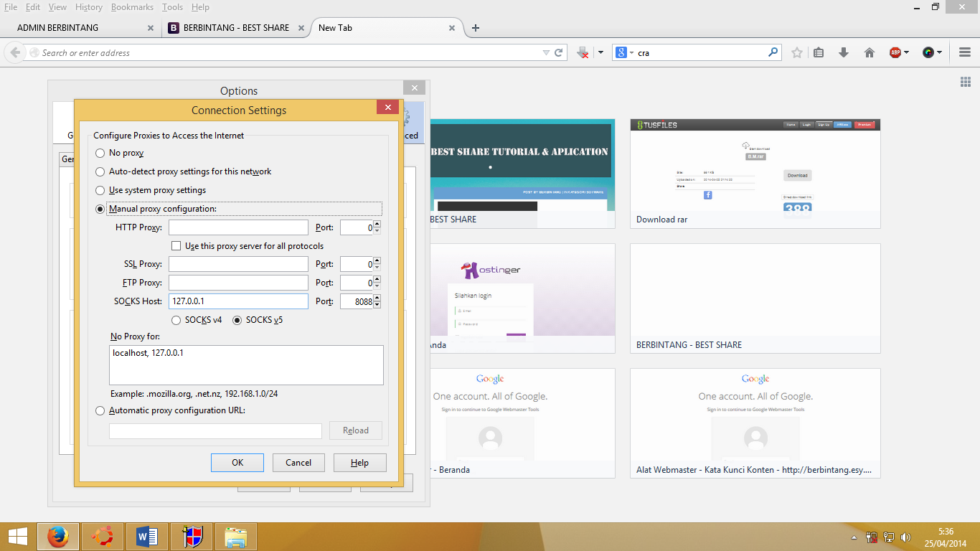The width and height of the screenshot is (980, 551).
Task: Open the File menu
Action: 11,7
